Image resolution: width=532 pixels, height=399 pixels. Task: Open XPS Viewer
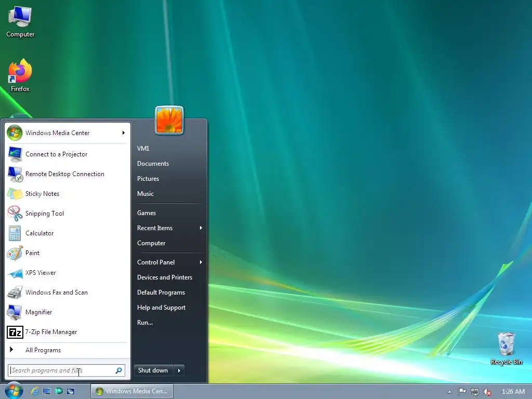(x=67, y=272)
